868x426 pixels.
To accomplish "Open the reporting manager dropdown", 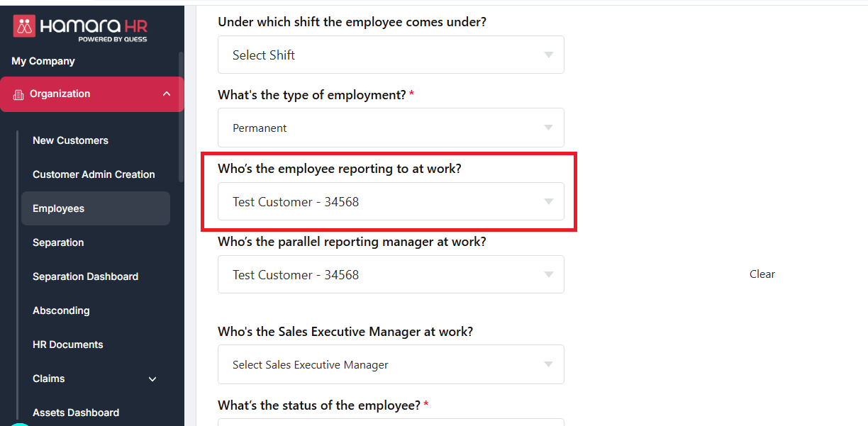I will click(x=391, y=201).
